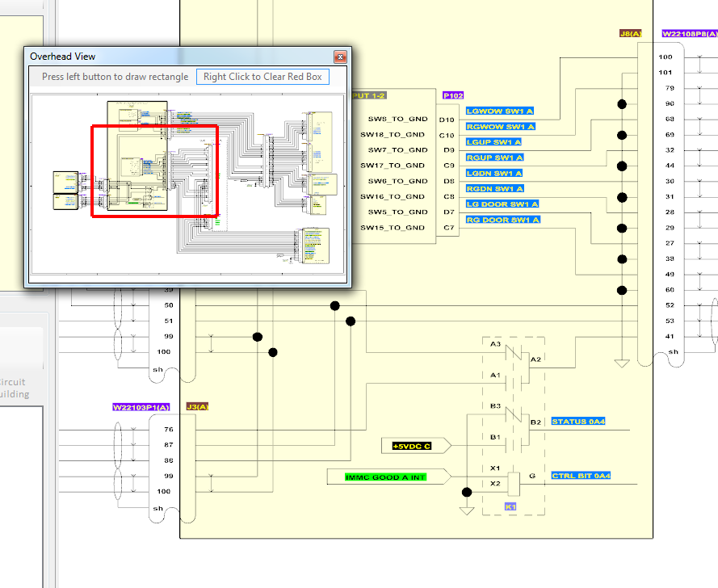Pick the RG DOOR SW1 A signal label
718x588 pixels.
(503, 220)
